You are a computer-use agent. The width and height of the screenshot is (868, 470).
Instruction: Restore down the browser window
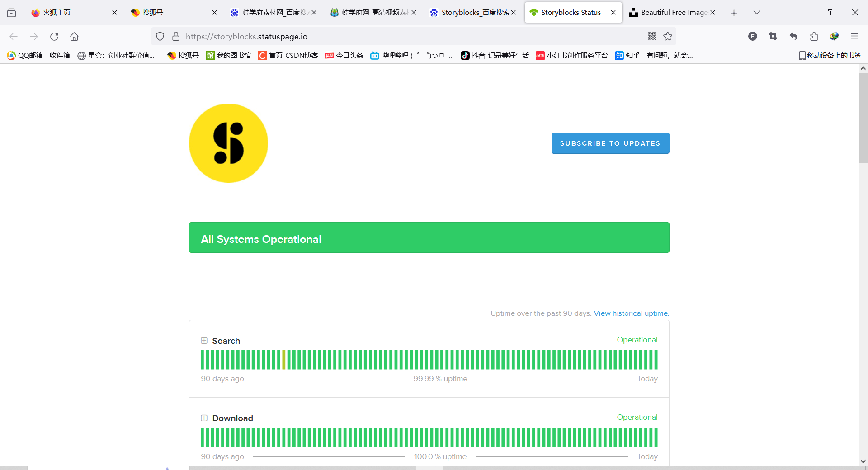click(829, 13)
